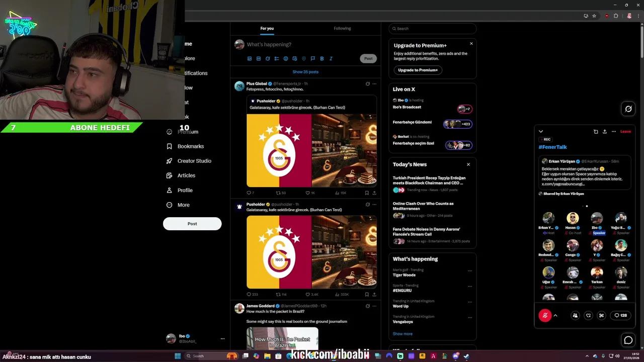Open Bookmarks in left sidebar
644x362 pixels.
click(x=185, y=146)
